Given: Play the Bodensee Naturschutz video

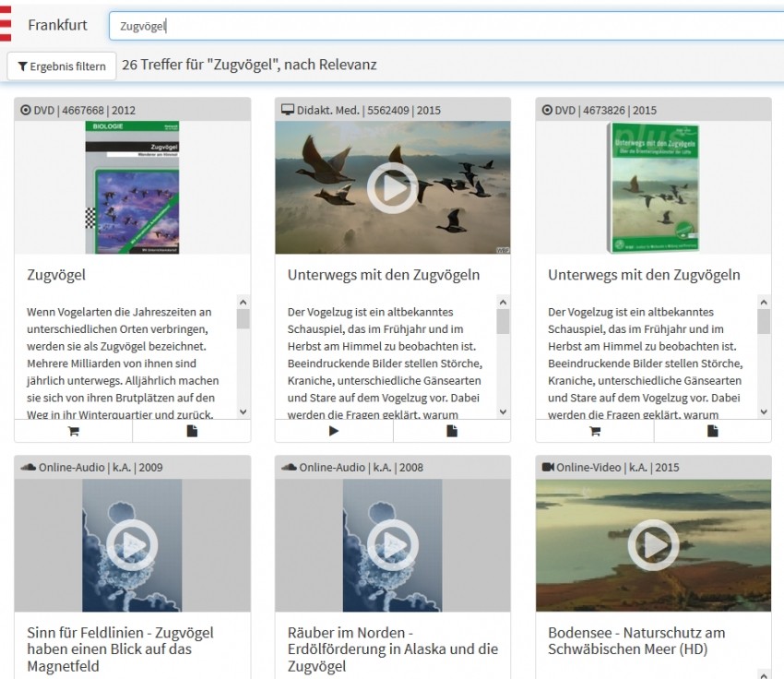Looking at the screenshot, I should (653, 545).
